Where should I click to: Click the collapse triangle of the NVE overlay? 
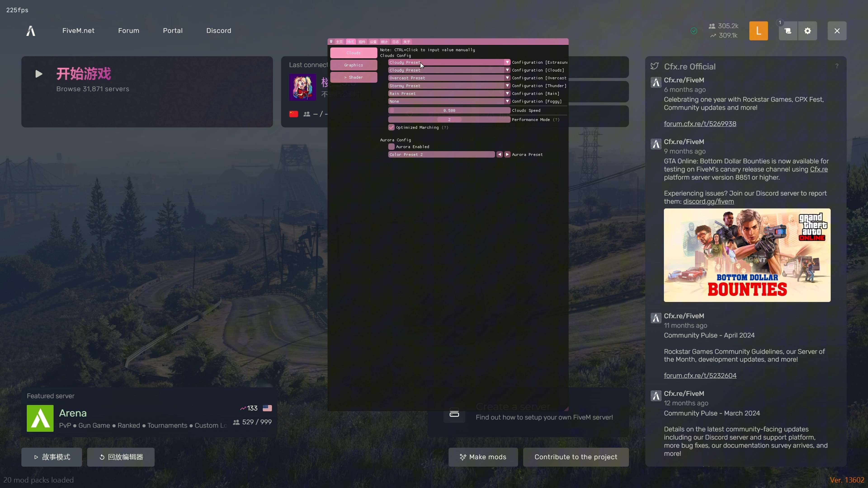[331, 42]
